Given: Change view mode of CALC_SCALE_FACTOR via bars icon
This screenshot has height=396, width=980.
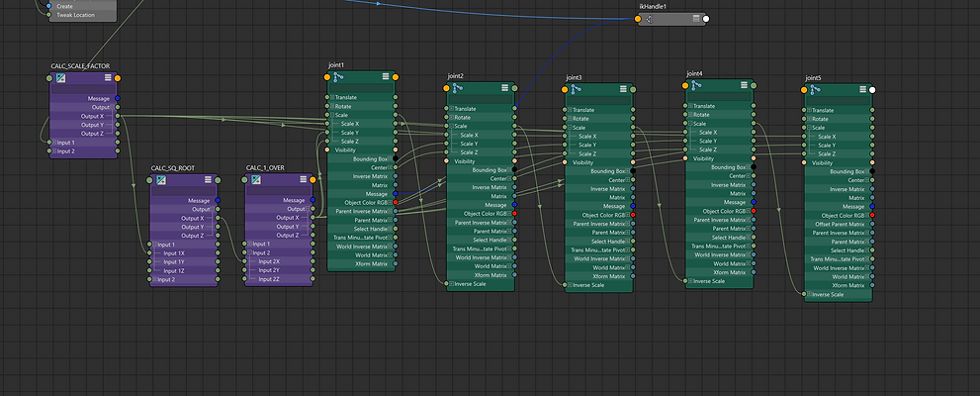Looking at the screenshot, I should pos(108,78).
